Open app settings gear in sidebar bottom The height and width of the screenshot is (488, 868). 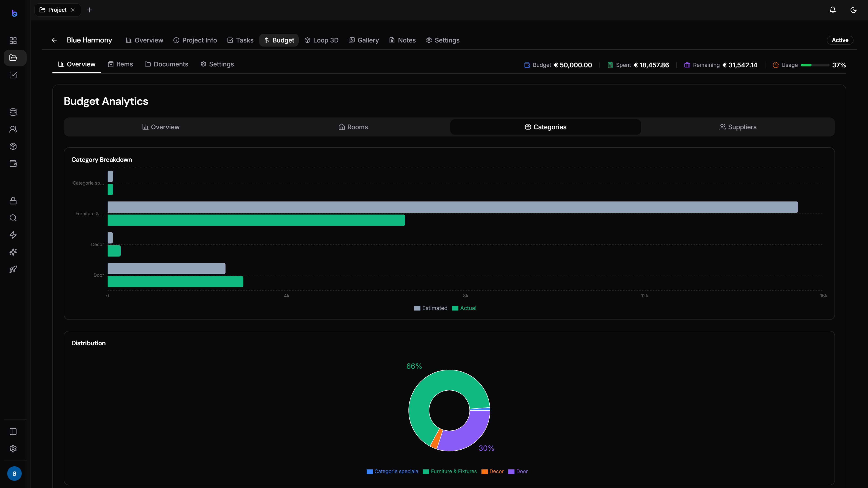[13, 449]
